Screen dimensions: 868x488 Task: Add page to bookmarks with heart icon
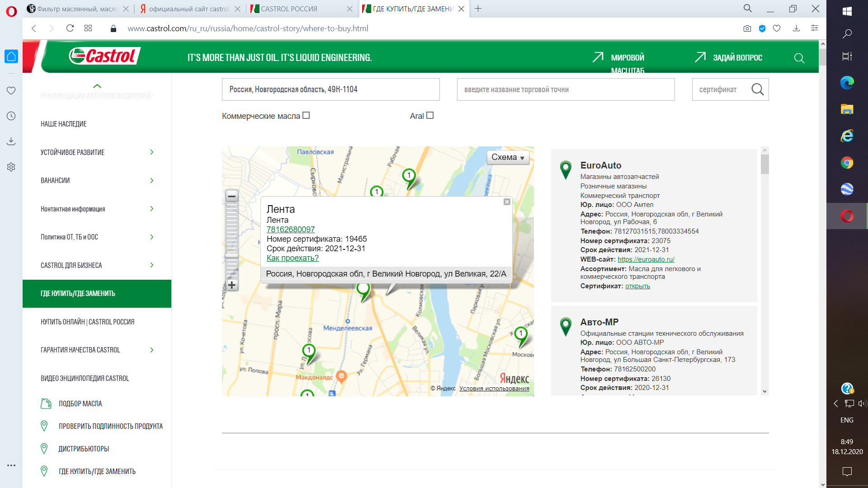[777, 28]
